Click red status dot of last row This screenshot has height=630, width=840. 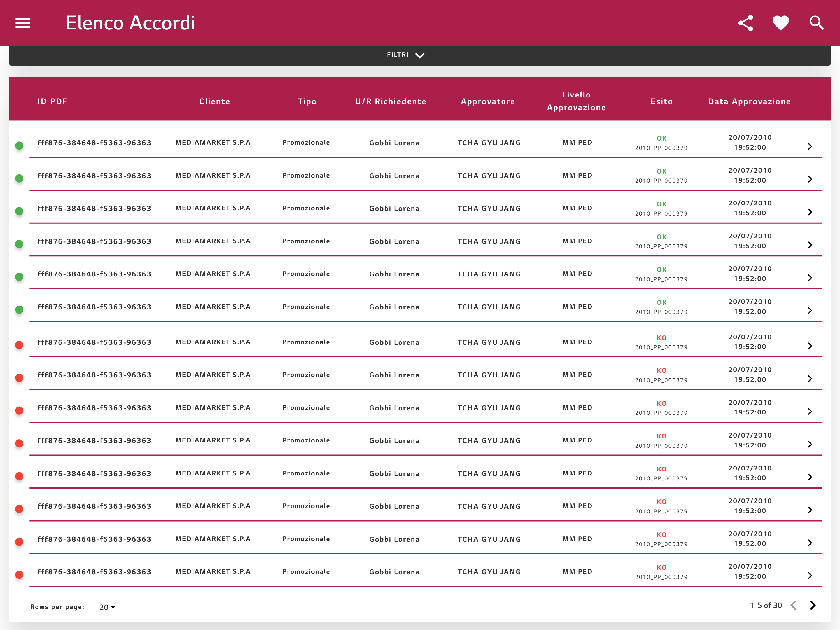(x=19, y=575)
